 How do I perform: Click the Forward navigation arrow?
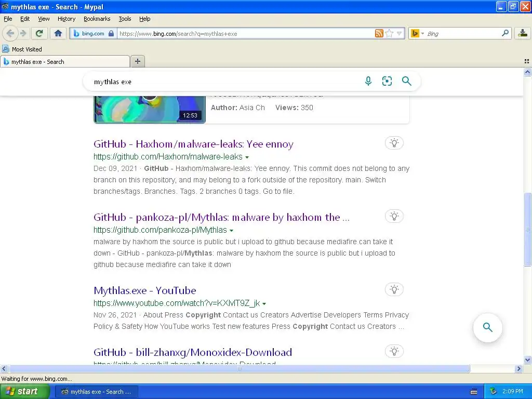point(23,33)
